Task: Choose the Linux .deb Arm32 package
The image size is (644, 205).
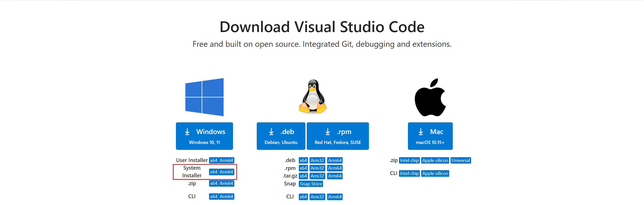Action: [317, 160]
